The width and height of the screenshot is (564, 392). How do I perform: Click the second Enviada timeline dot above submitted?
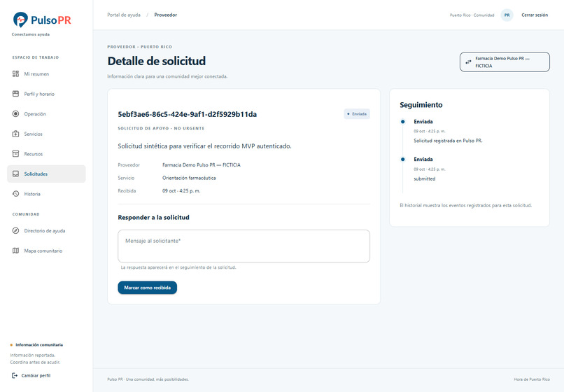tap(403, 159)
